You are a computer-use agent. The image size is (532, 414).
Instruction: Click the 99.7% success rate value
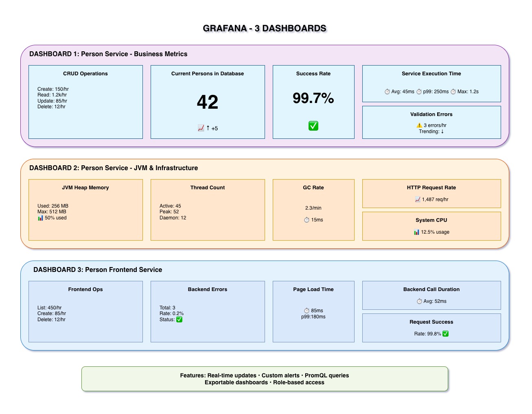pos(313,98)
